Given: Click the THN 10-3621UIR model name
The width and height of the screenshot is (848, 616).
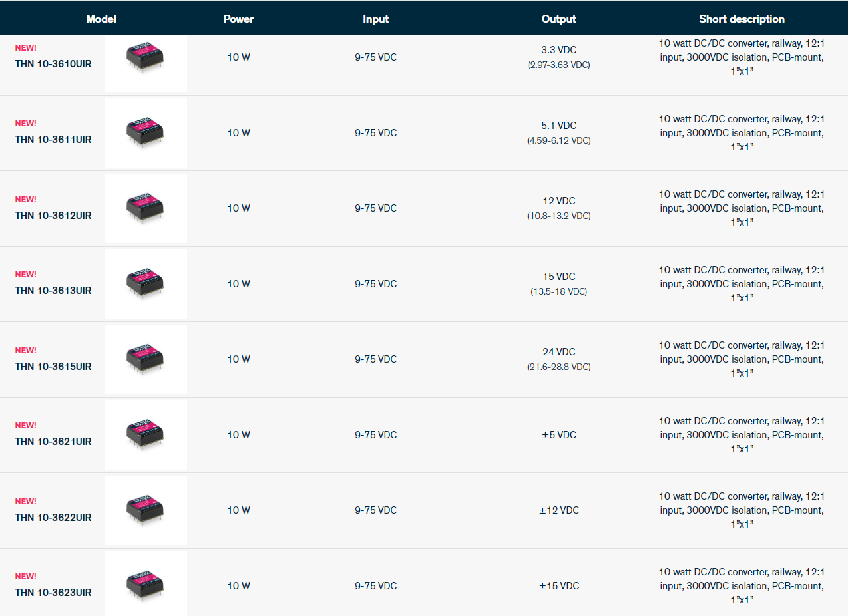Looking at the screenshot, I should pos(53,442).
